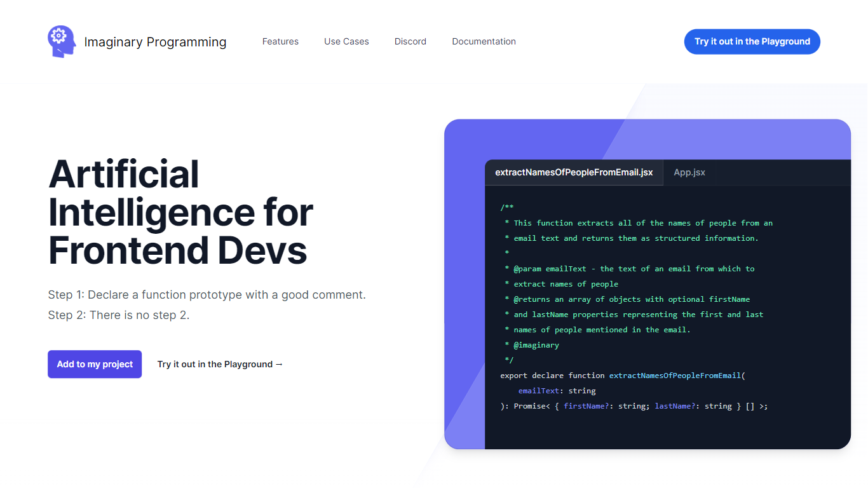Click the @returns comment line in code
This screenshot has height=488, width=868.
pyautogui.click(x=631, y=299)
